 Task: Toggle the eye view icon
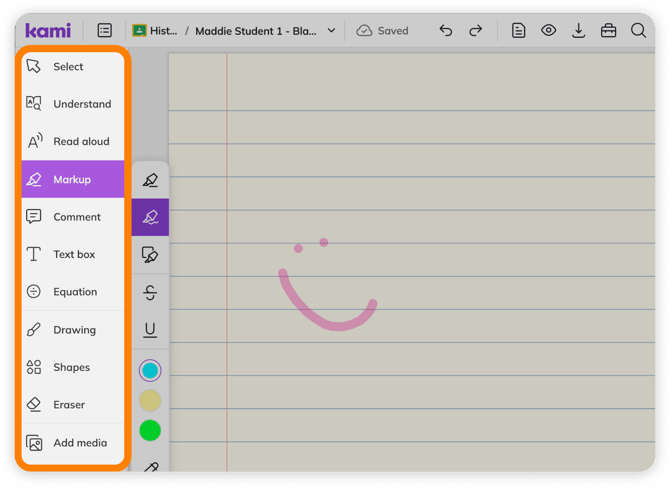pyautogui.click(x=548, y=30)
